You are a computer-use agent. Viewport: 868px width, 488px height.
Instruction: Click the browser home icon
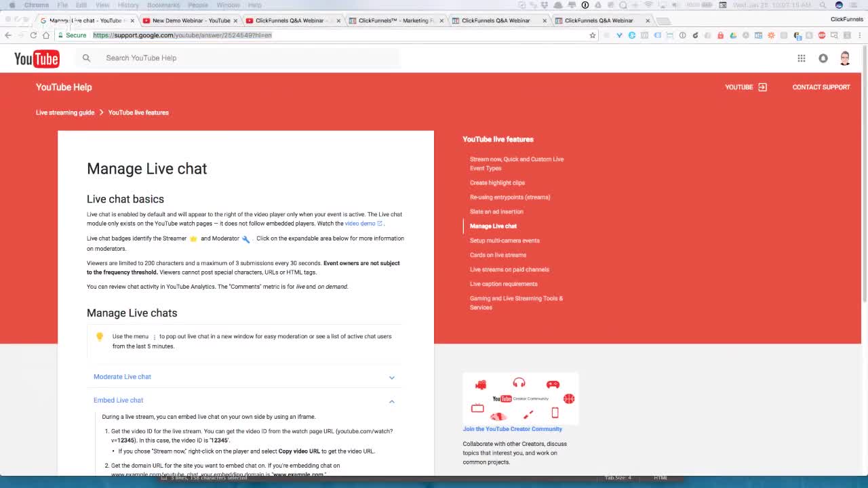(x=46, y=35)
